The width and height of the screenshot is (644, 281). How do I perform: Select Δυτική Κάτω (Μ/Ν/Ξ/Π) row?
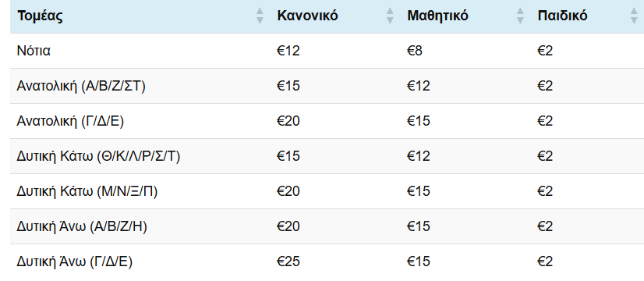click(x=327, y=191)
